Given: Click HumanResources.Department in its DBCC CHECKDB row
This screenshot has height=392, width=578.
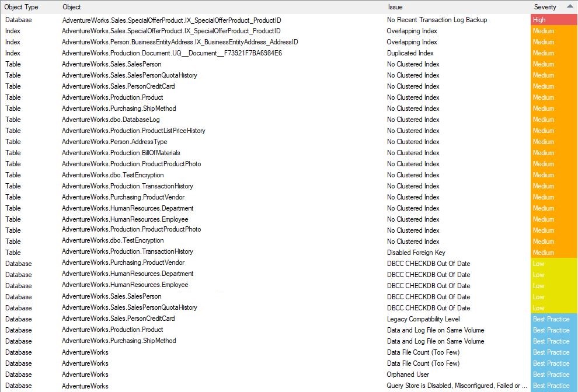Looking at the screenshot, I should pyautogui.click(x=127, y=274).
